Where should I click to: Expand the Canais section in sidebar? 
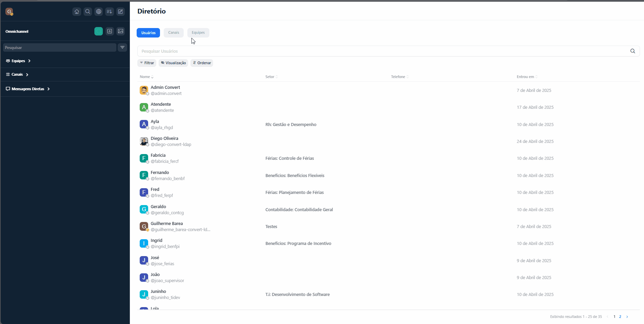point(17,74)
